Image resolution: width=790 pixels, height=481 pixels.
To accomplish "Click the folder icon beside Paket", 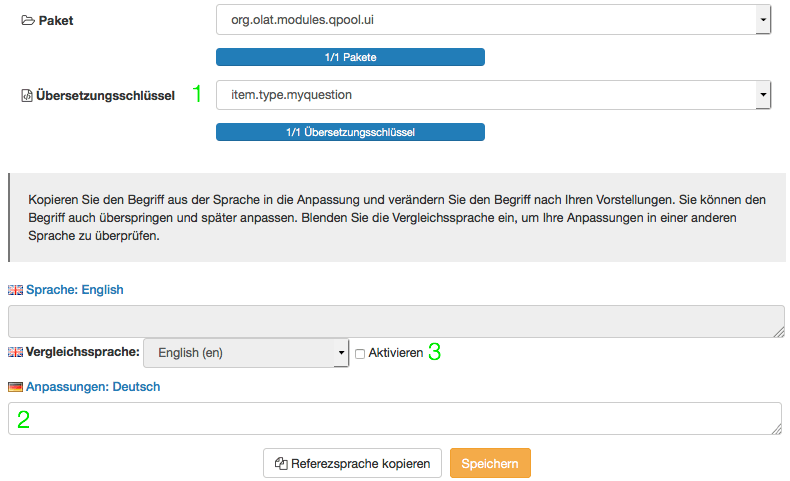I will (x=28, y=20).
